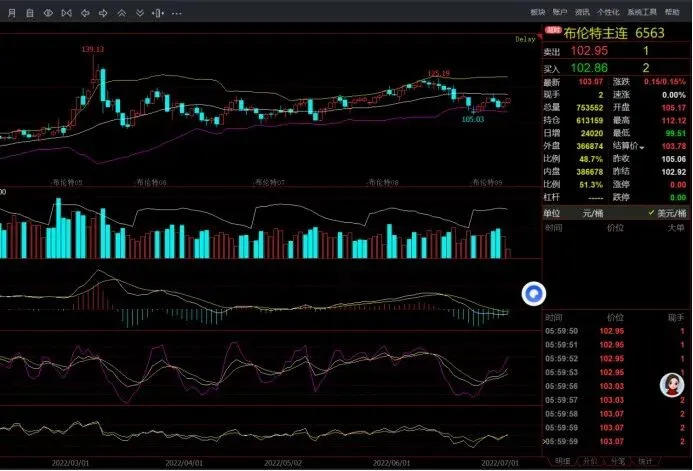This screenshot has width=693, height=471.
Task: Expand the 结算价 dropdown arrow
Action: 642,147
